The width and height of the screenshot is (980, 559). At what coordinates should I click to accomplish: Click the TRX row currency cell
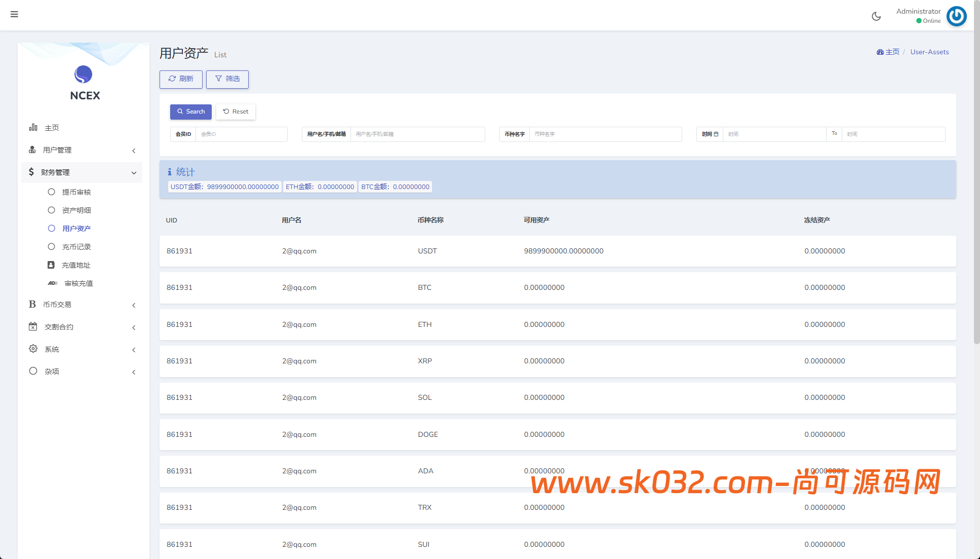(x=424, y=507)
